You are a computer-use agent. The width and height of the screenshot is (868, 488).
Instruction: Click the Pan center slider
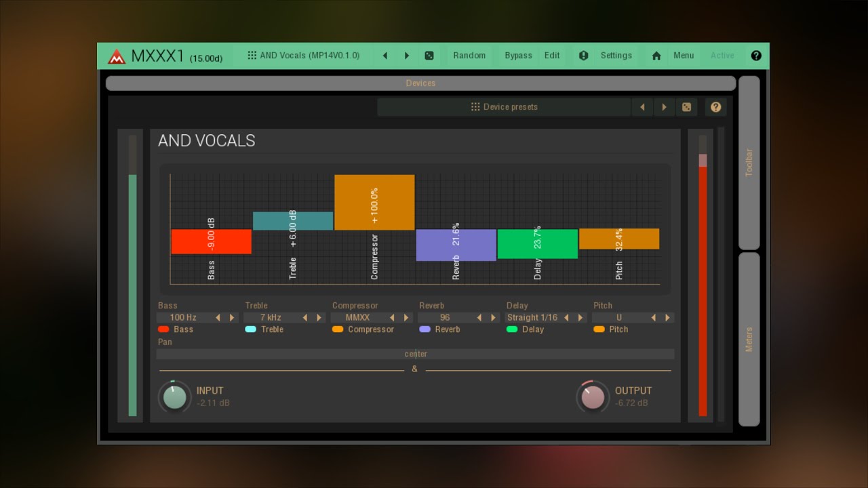pos(416,354)
